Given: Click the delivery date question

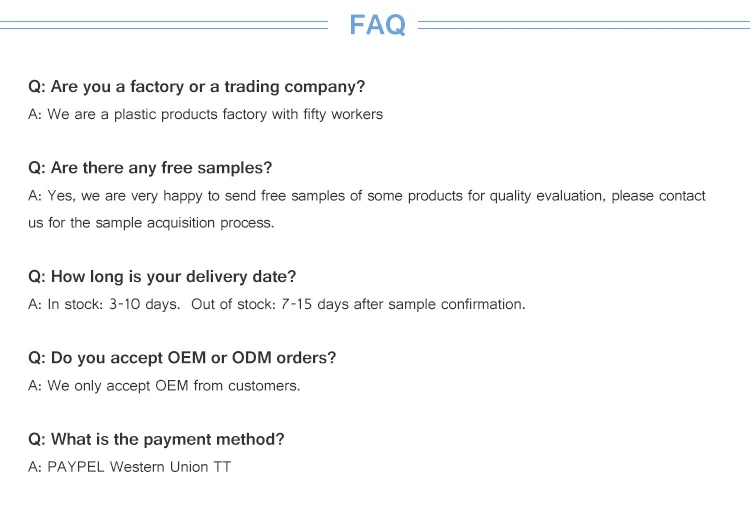Looking at the screenshot, I should [x=162, y=277].
